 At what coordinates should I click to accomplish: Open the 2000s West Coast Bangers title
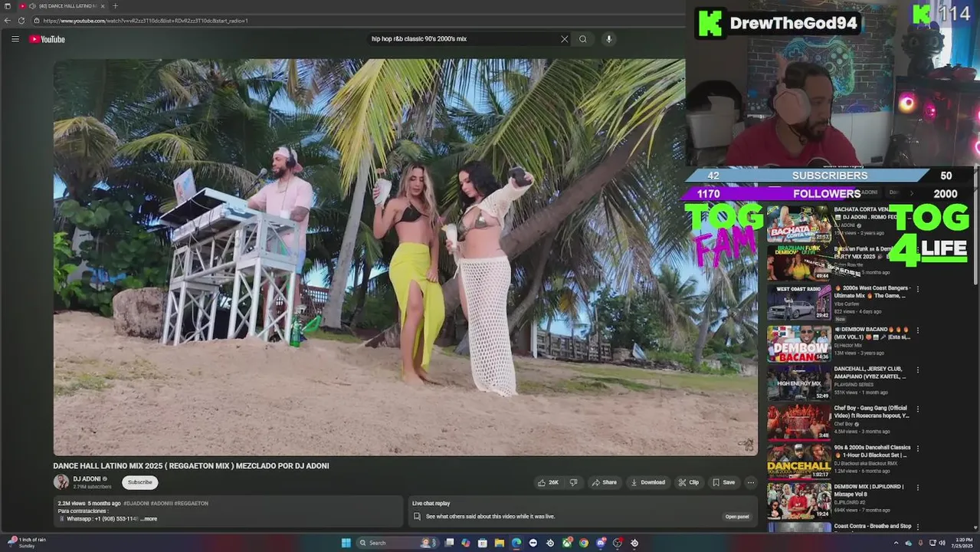(x=872, y=291)
